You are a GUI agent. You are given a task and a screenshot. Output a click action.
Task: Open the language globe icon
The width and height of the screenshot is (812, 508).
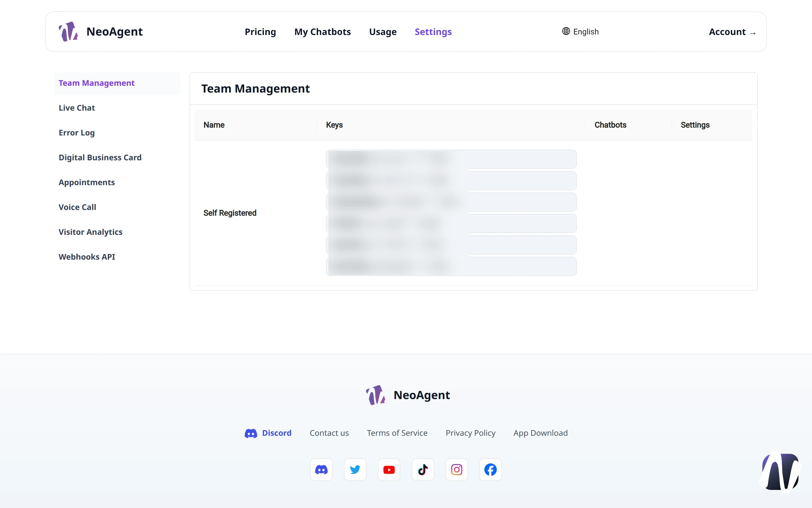point(566,31)
